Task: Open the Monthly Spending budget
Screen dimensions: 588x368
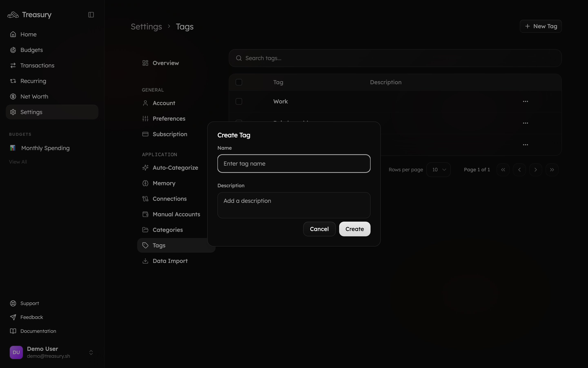Action: (52, 148)
